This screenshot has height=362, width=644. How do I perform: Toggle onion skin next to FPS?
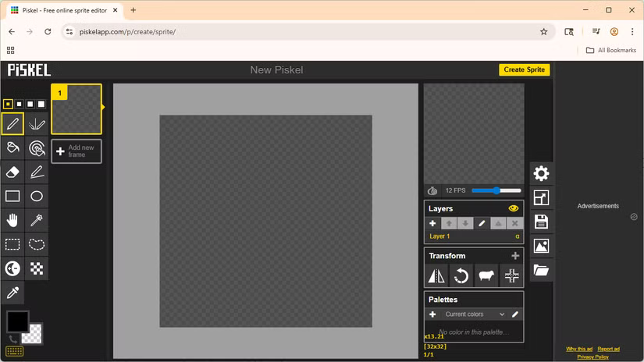coord(432,190)
